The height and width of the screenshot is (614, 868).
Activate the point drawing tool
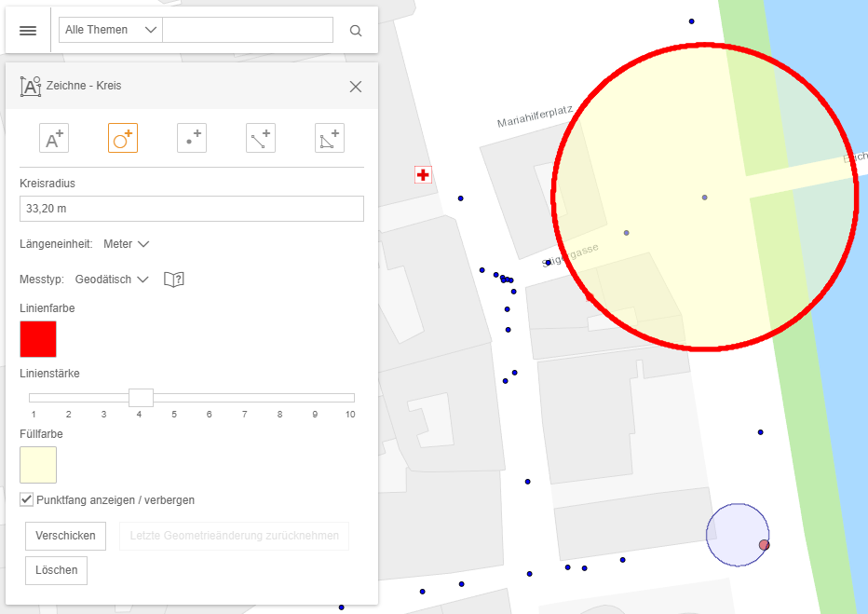click(191, 137)
